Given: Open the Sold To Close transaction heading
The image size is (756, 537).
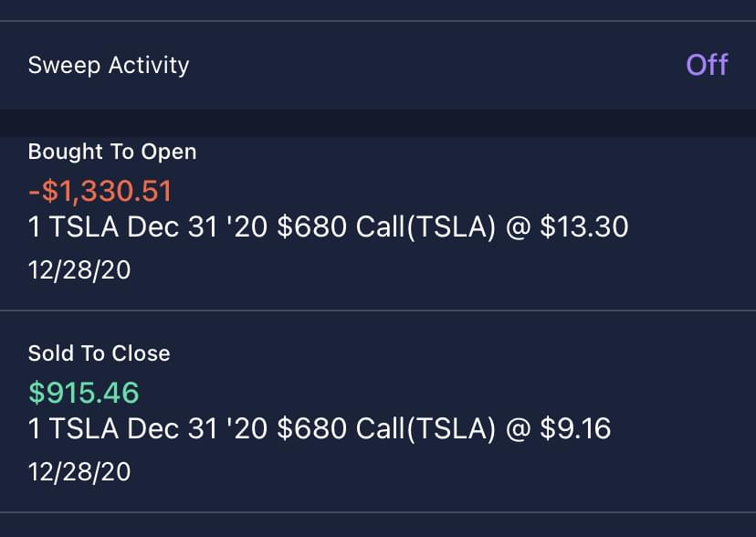Looking at the screenshot, I should tap(100, 353).
